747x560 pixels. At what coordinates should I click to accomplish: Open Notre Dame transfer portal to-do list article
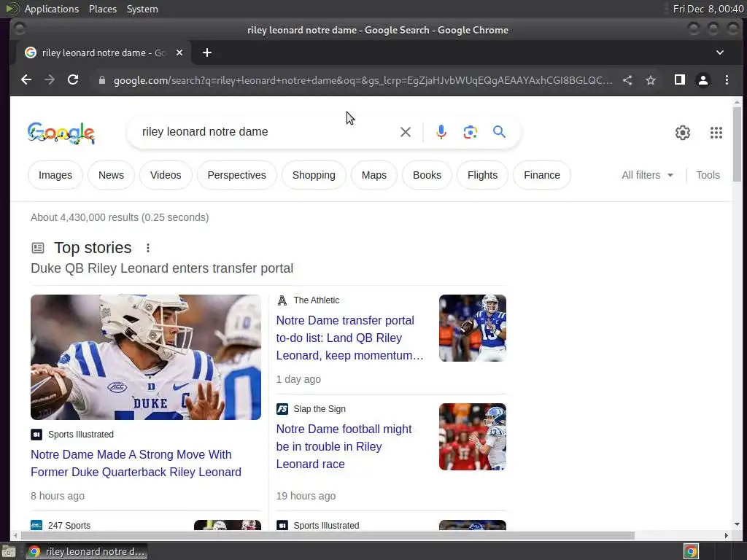(349, 338)
